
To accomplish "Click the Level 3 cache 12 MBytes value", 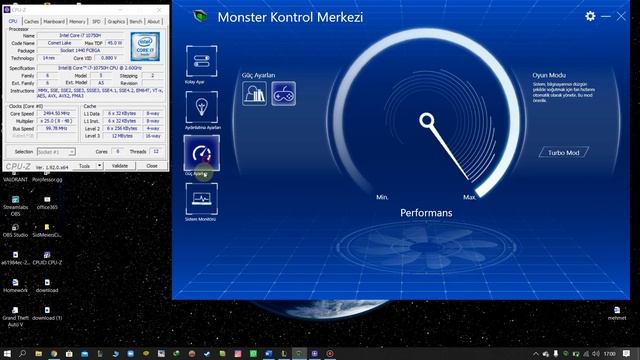I will click(122, 136).
